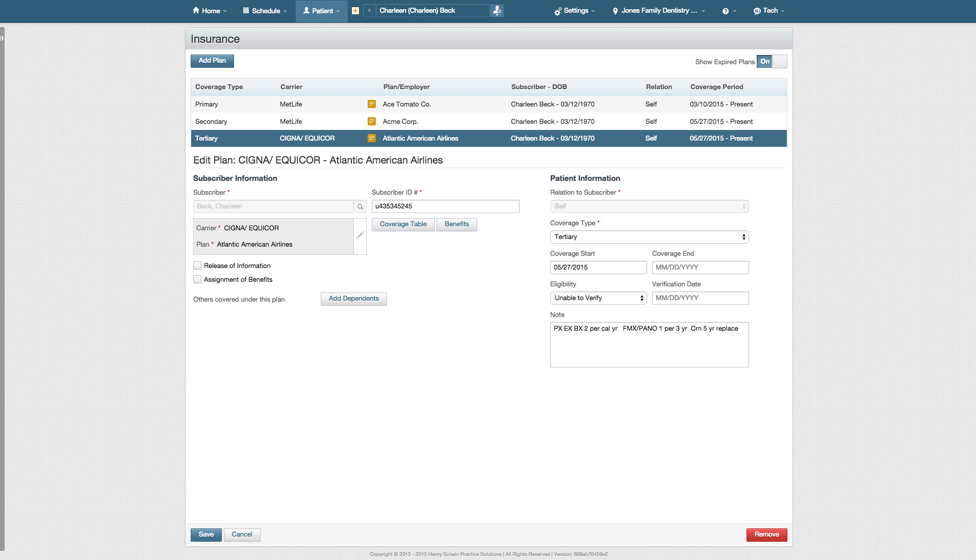Expand the Settings menu in the navigation bar
The width and height of the screenshot is (976, 560).
[574, 11]
